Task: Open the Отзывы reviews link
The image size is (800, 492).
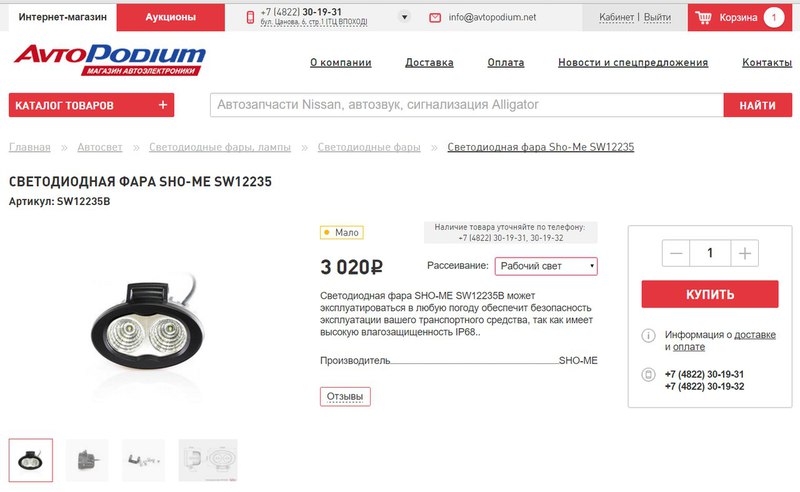Action: tap(345, 397)
